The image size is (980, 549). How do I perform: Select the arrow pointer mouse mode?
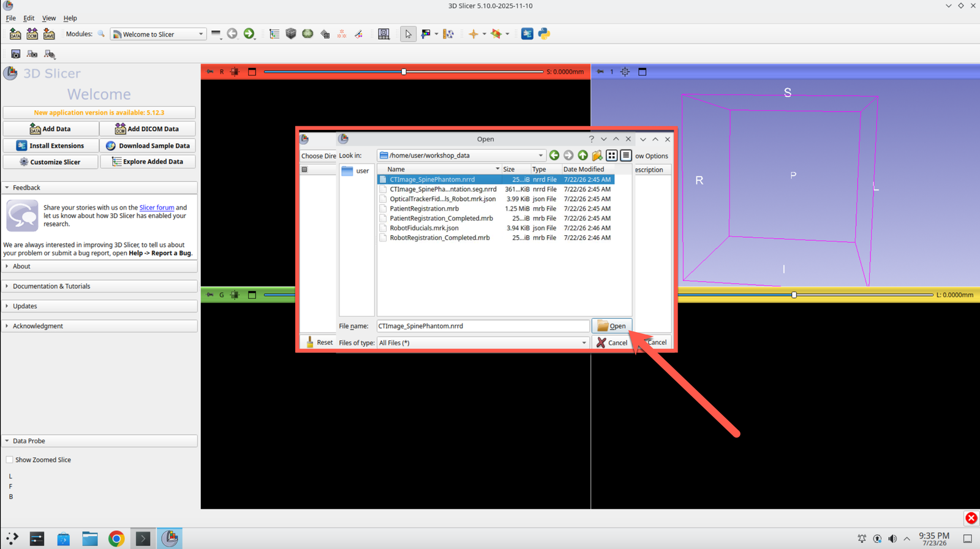[x=408, y=34]
